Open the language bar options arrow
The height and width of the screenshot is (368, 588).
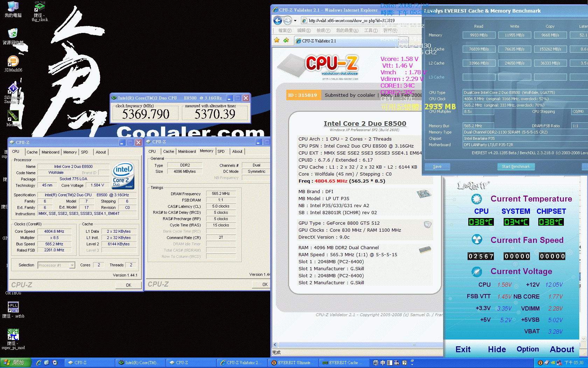412,364
